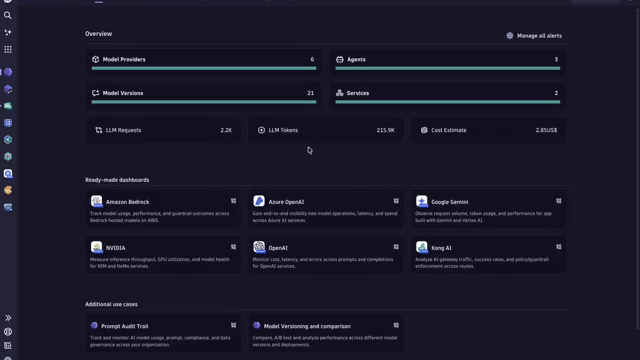Click Model Versioning and comparison corner icon

396,325
